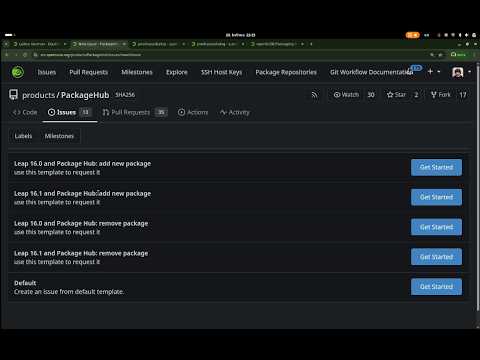Open Explore in top navigation
The image size is (480, 360).
point(177,72)
